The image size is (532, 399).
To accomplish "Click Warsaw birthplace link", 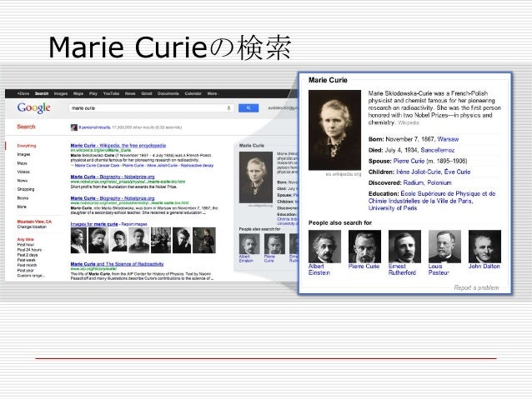I will tap(448, 139).
